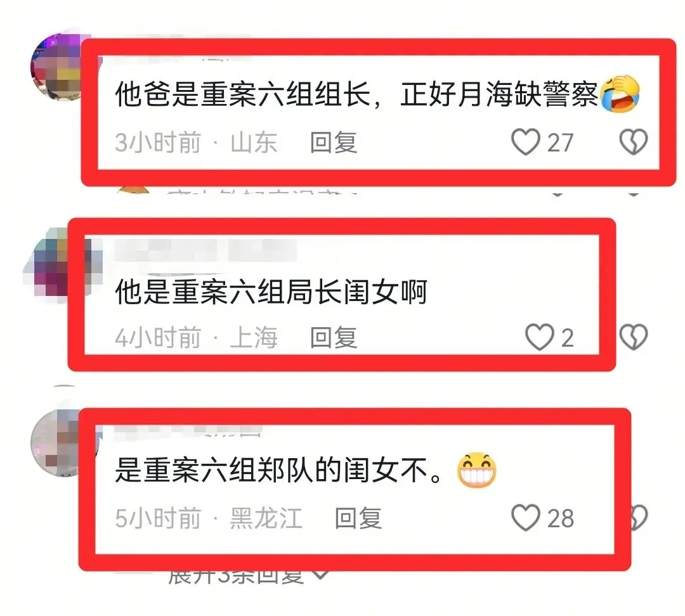Dislike the Shandong comment with broken heart

pos(633,142)
